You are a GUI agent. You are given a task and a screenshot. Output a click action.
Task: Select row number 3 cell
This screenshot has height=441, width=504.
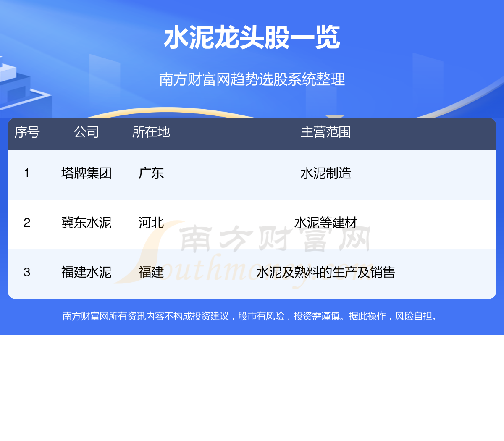pos(27,272)
